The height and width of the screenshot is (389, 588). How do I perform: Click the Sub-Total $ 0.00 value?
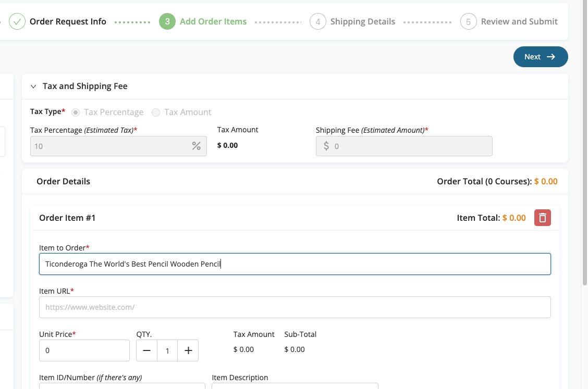coord(295,349)
